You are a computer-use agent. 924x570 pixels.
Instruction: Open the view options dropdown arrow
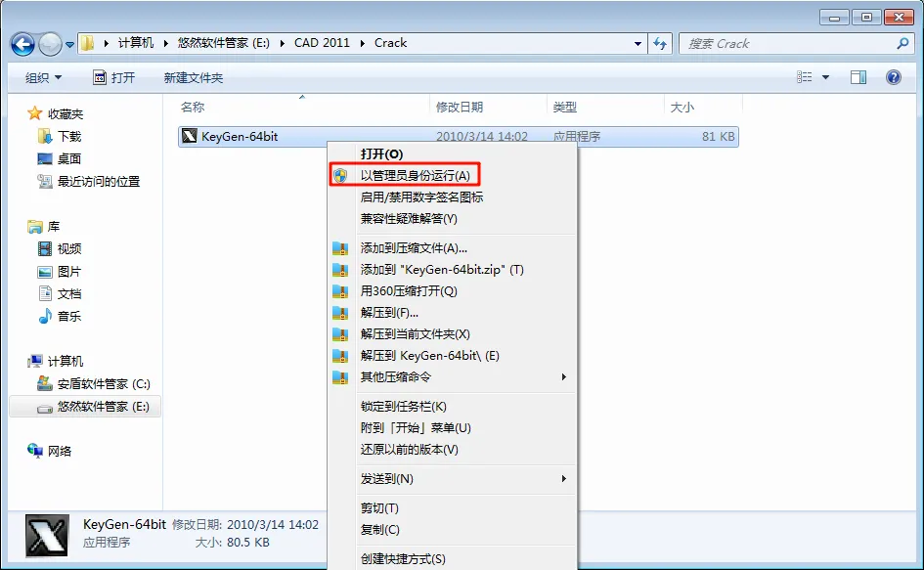[825, 77]
